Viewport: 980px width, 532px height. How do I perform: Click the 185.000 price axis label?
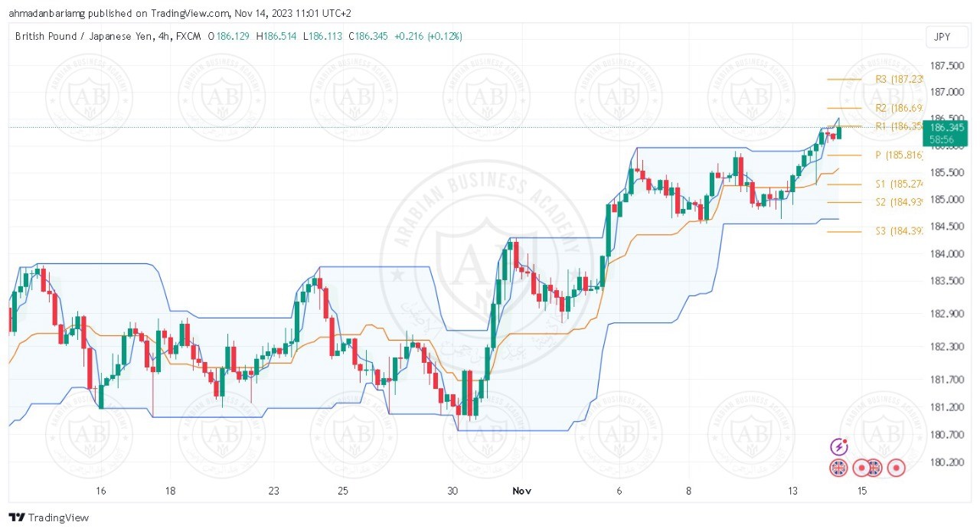click(949, 200)
